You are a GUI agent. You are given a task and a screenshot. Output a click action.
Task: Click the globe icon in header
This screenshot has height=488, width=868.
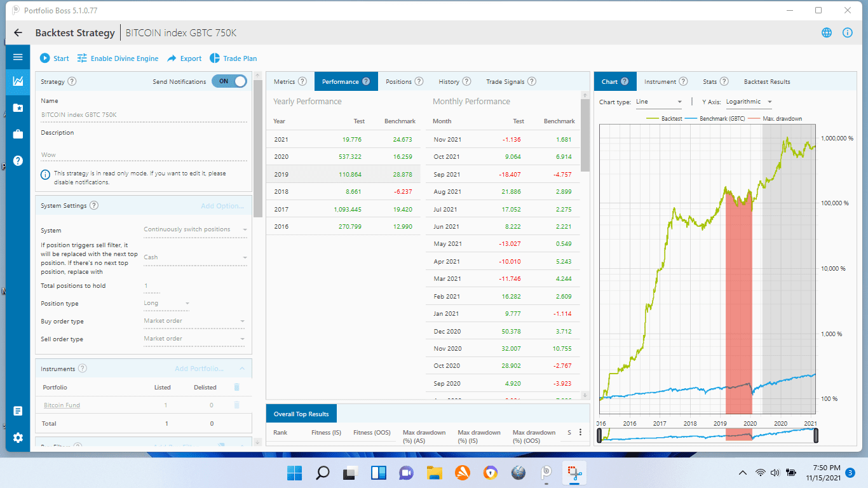[x=827, y=33]
